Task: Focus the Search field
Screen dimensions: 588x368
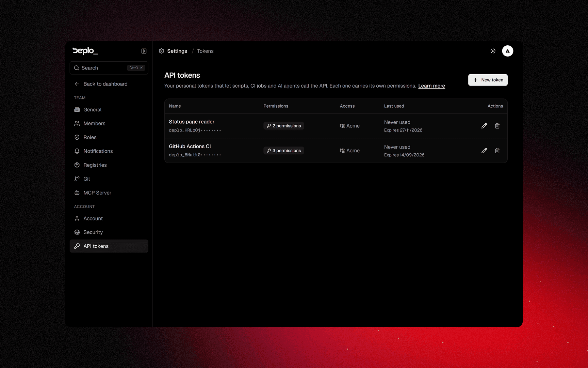Action: click(109, 68)
